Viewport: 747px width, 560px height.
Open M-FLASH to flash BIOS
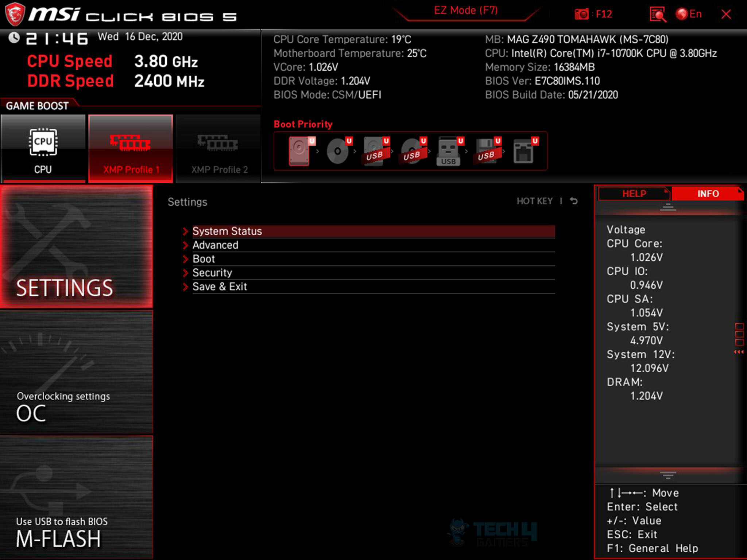77,498
